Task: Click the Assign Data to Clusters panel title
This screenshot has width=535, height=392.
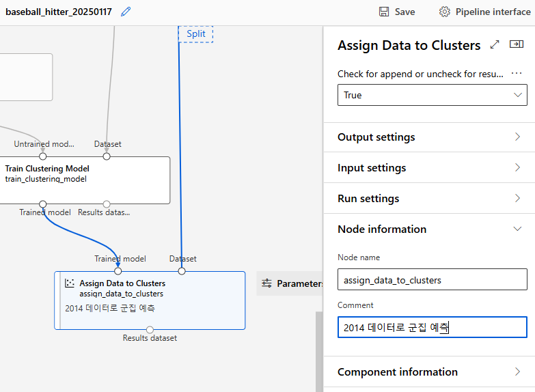Action: (409, 45)
